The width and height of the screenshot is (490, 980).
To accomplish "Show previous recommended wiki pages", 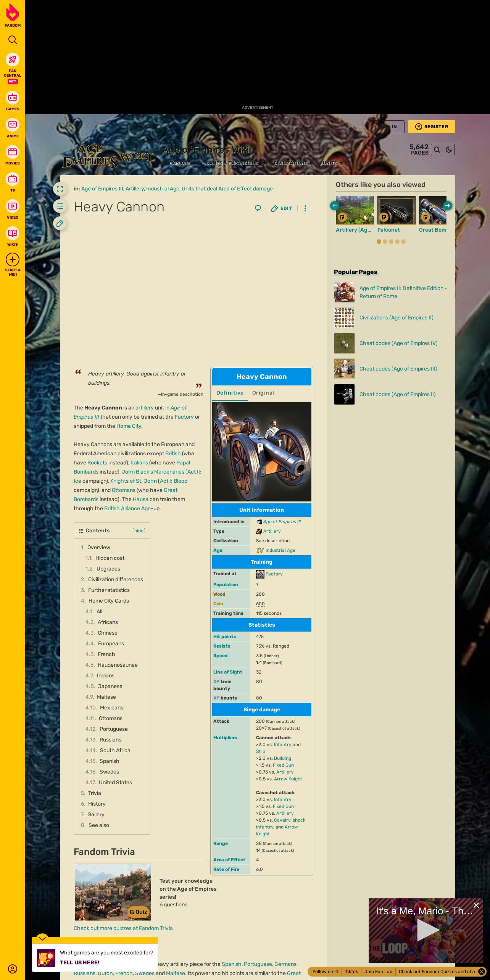I will pyautogui.click(x=335, y=206).
